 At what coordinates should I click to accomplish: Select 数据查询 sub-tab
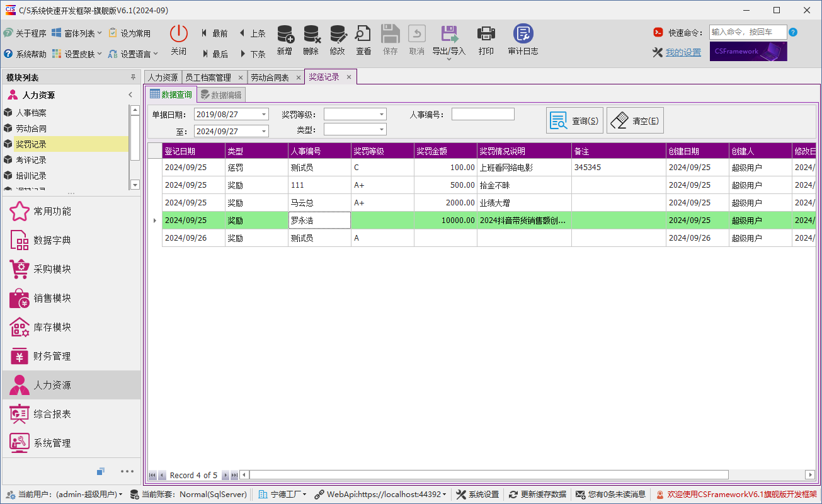pos(171,94)
